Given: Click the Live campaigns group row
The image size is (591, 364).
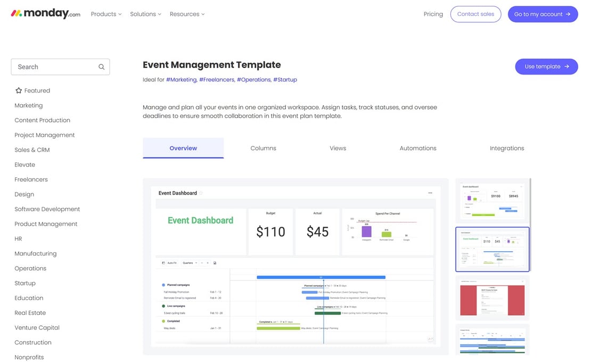Looking at the screenshot, I should 176,306.
